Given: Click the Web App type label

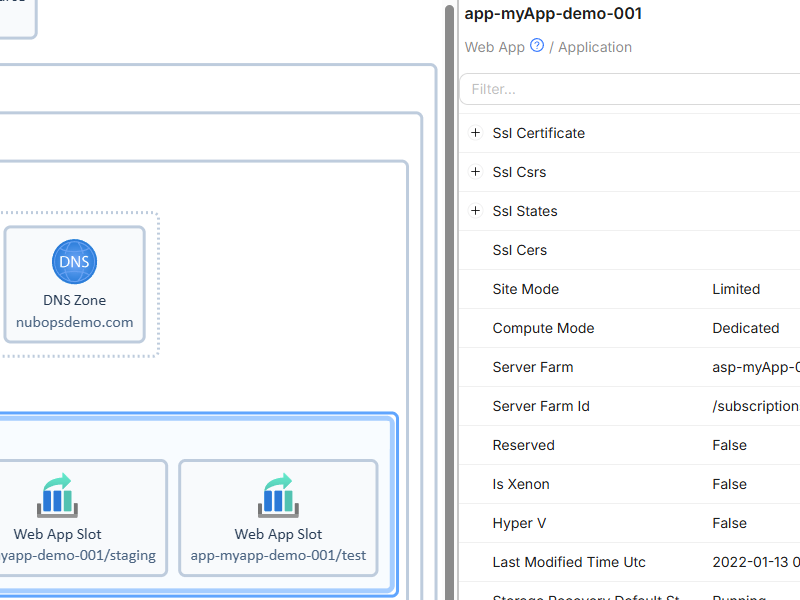Looking at the screenshot, I should pos(494,47).
